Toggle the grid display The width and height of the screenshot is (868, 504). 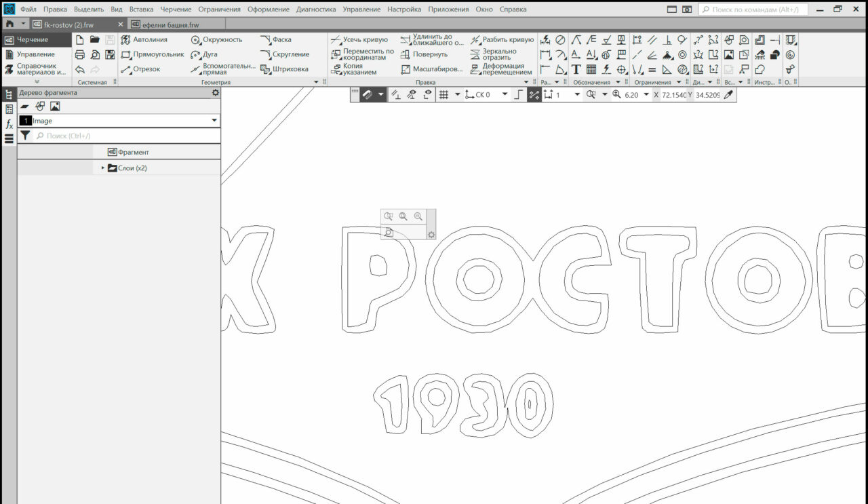[x=444, y=95]
